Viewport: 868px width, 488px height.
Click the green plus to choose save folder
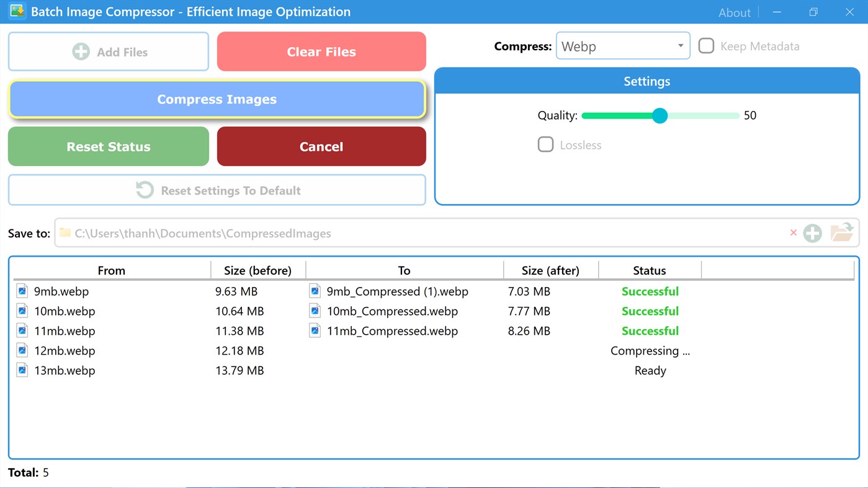coord(812,233)
